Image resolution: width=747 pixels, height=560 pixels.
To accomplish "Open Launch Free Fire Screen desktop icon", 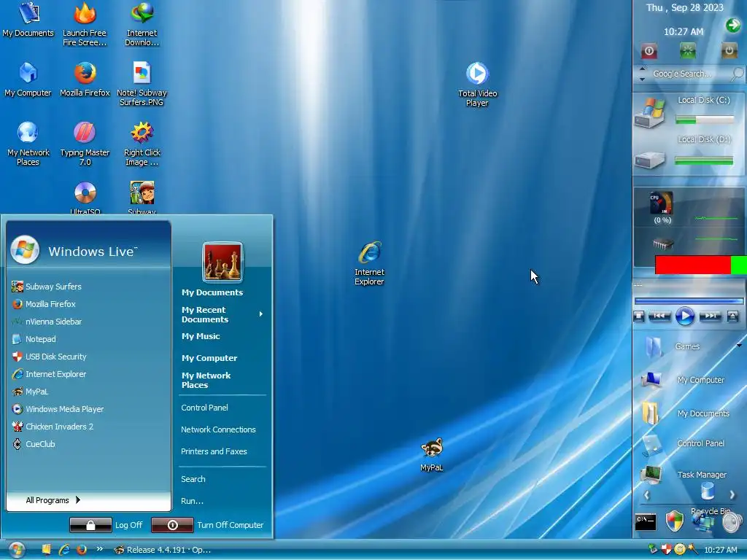I will pos(85,24).
